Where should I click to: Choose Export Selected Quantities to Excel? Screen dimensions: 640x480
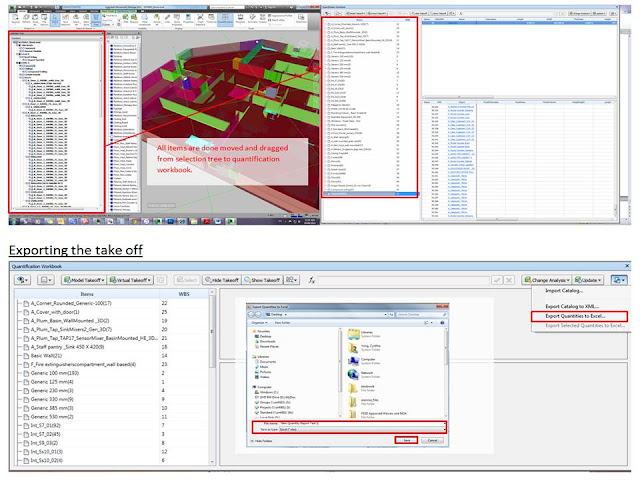585,326
